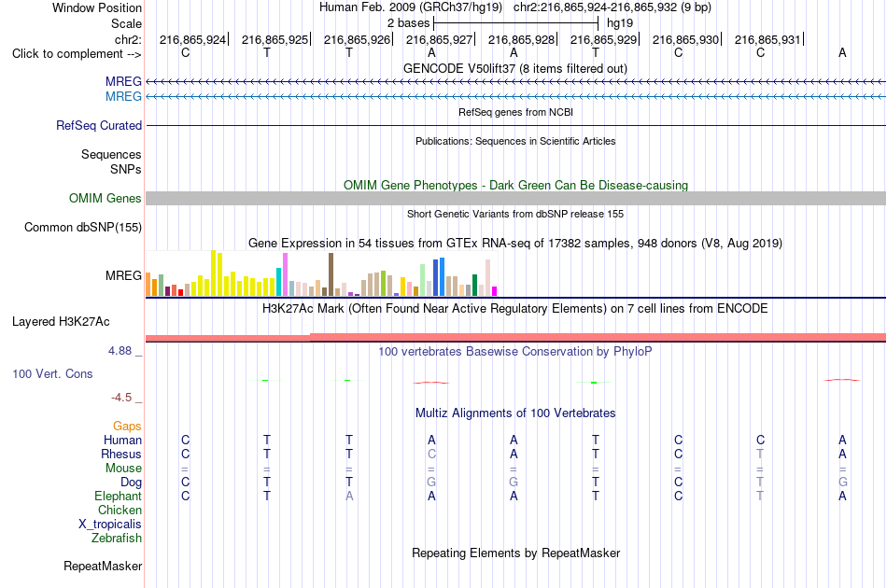Click the pink Layered H3K27Ac signal bar
Viewport: 887px width, 588px height.
click(x=516, y=338)
